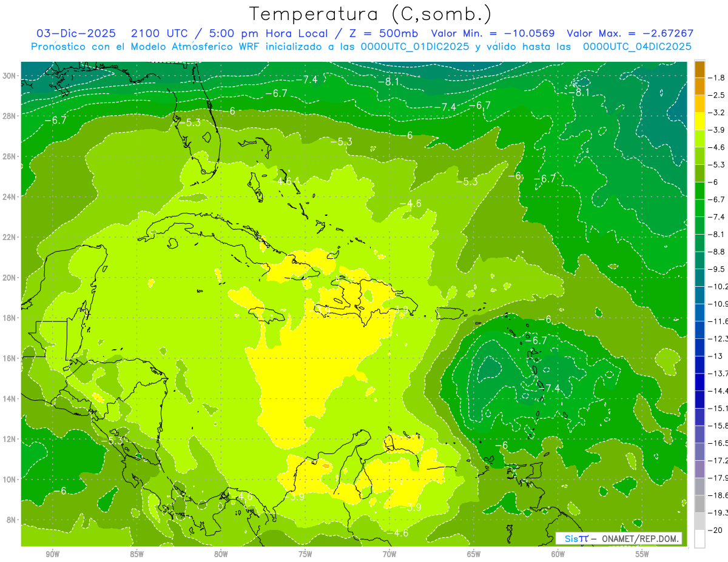Click the "55W" longitude axis label

(642, 554)
